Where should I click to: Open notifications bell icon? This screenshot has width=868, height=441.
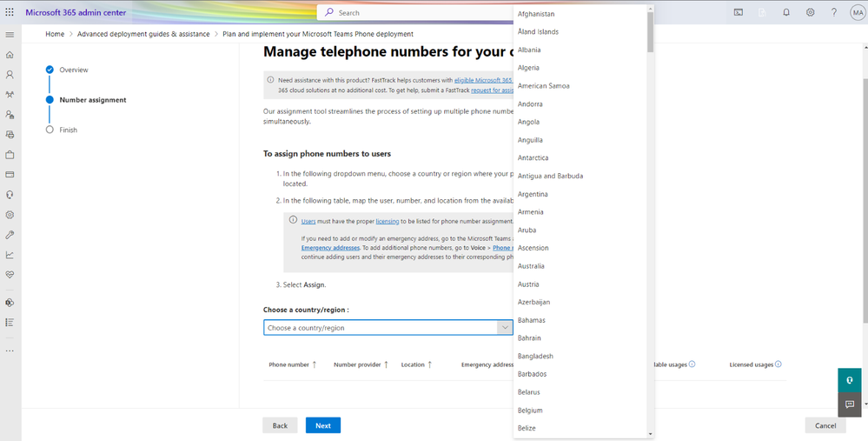tap(786, 12)
